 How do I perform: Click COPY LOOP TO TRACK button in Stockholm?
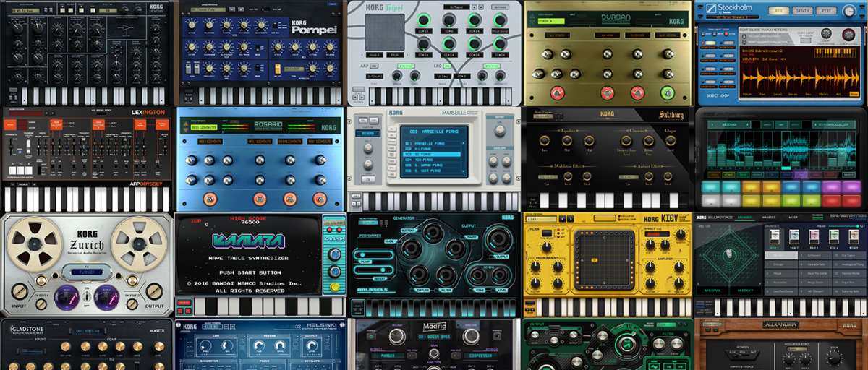[x=806, y=40]
